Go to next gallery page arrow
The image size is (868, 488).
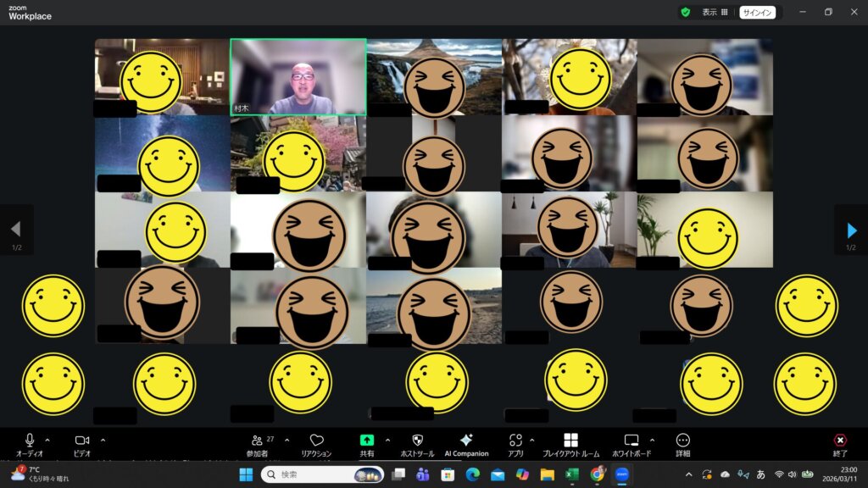coord(851,230)
